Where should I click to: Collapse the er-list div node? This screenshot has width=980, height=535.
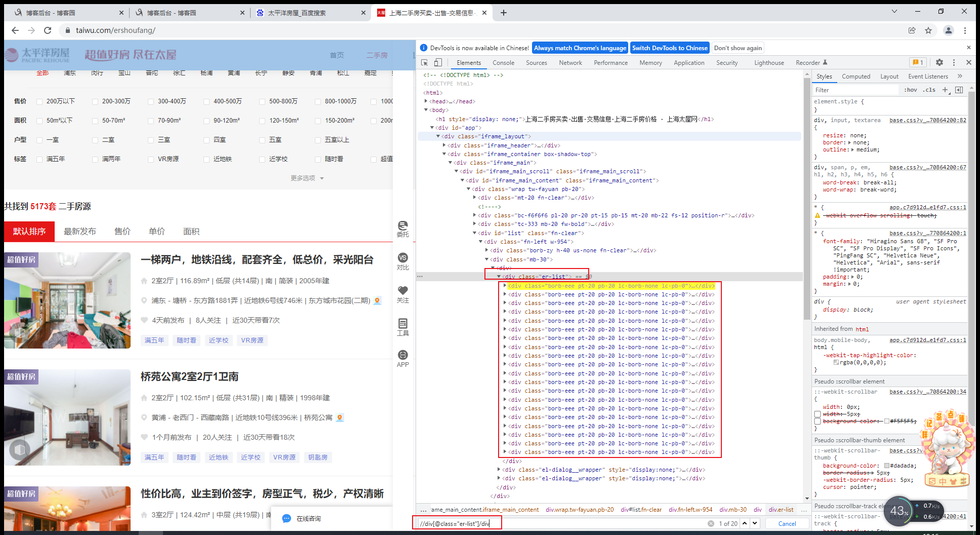[x=499, y=277]
